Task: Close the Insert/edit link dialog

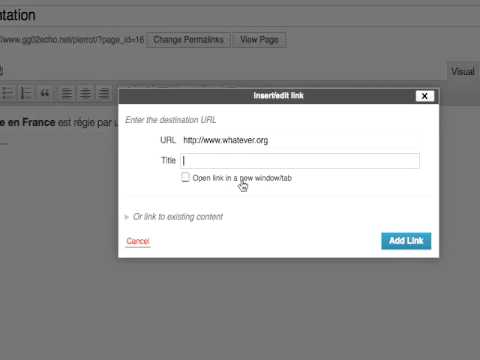Action: (425, 96)
